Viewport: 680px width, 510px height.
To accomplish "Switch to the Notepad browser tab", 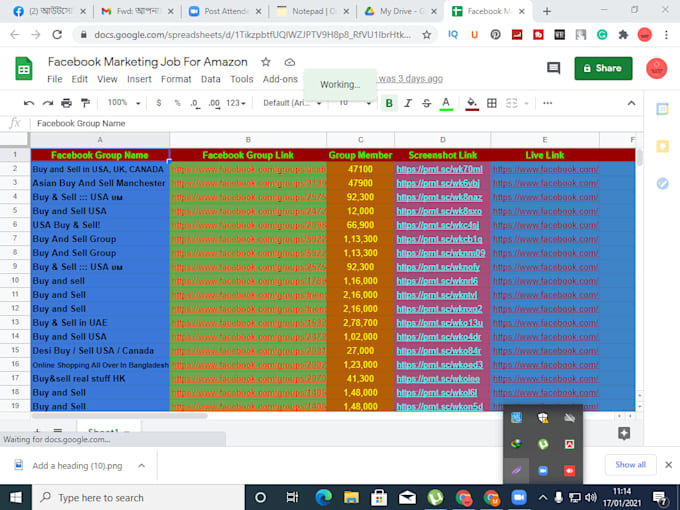I will click(313, 11).
